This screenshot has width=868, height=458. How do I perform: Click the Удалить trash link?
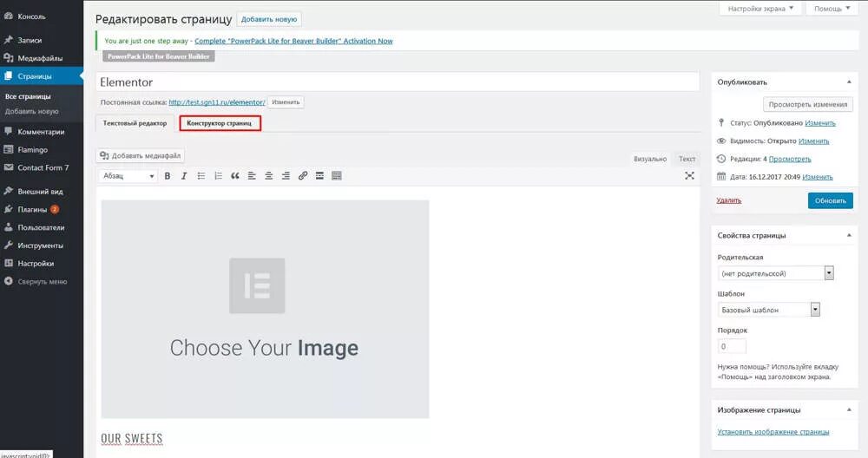pos(728,200)
